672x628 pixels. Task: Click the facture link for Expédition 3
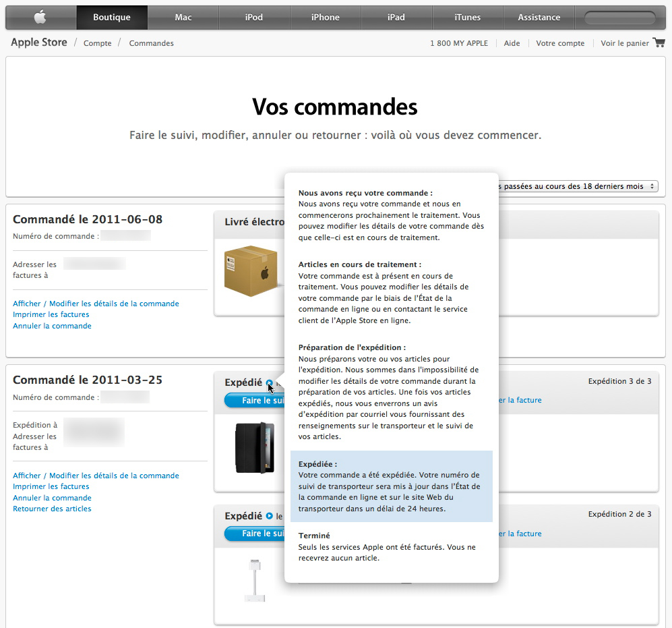(520, 400)
